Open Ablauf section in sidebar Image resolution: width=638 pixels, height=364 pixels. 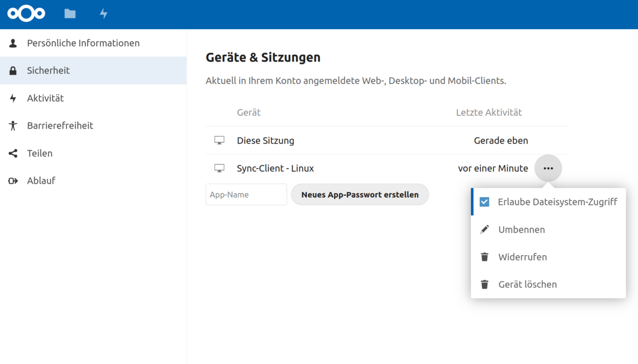41,181
